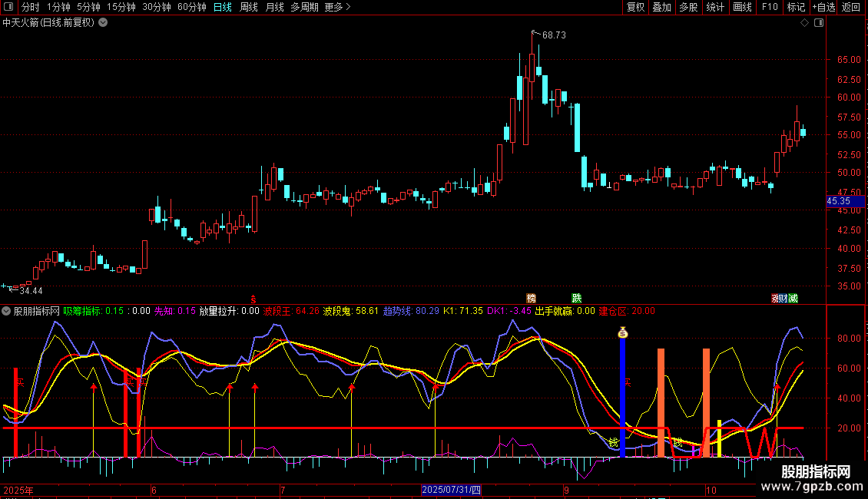Expand the 更多 periods menu
The width and height of the screenshot is (868, 499).
pos(337,7)
